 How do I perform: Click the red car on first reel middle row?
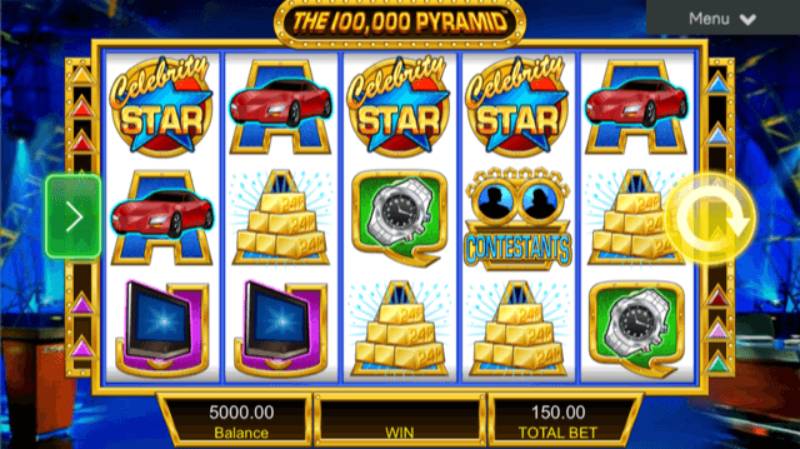162,218
